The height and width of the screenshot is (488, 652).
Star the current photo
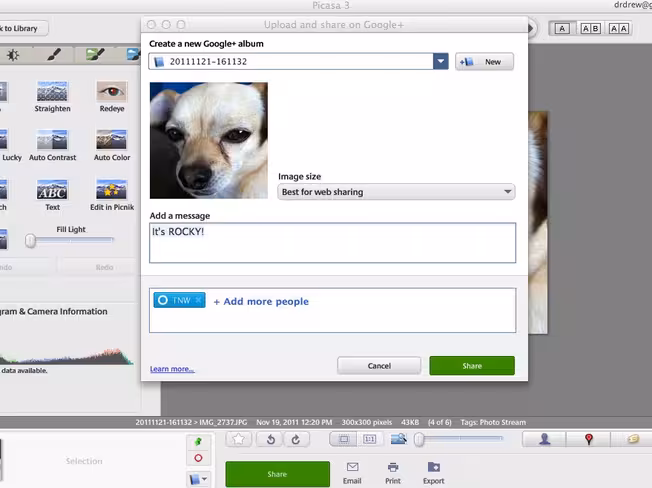(x=239, y=439)
